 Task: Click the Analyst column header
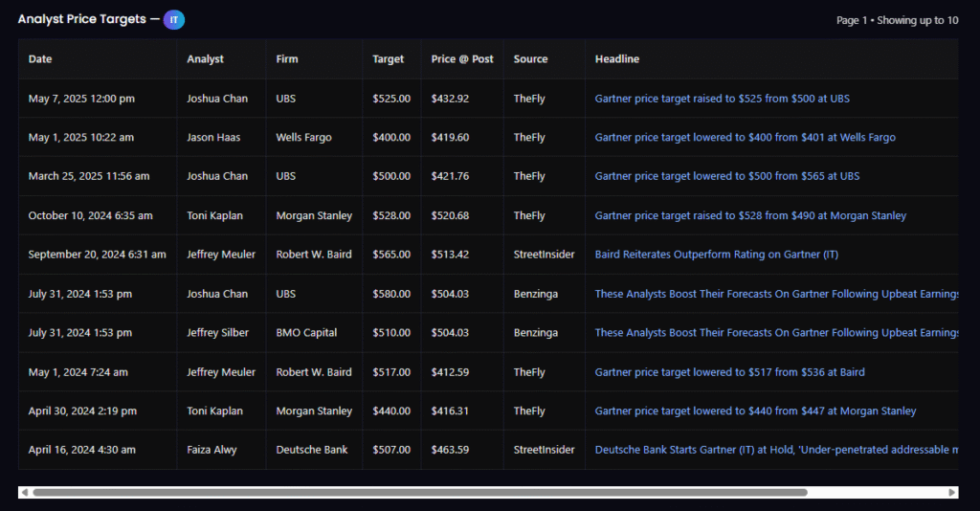point(205,59)
